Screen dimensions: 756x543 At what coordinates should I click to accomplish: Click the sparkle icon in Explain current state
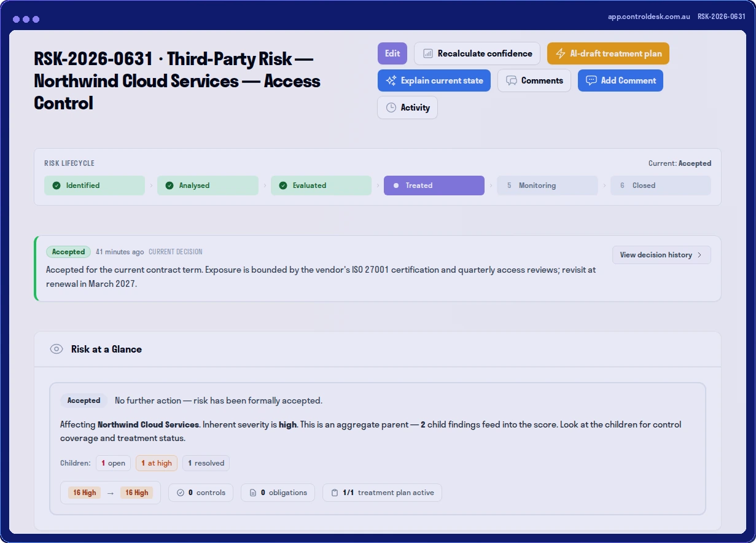(391, 80)
